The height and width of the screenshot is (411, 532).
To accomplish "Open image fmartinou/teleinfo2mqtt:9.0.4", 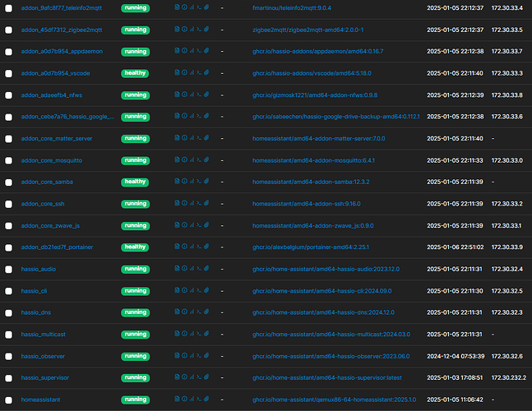I will [x=291, y=7].
